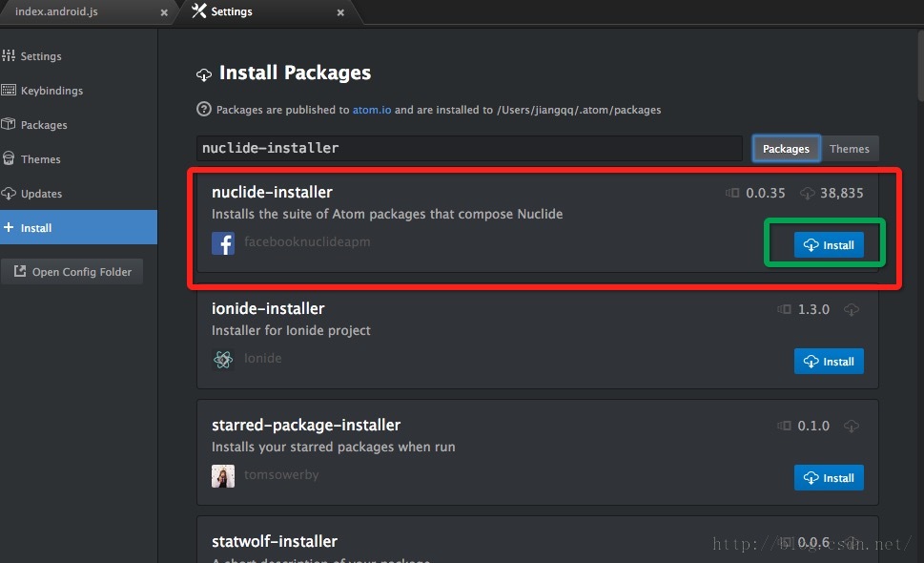This screenshot has height=563, width=924.
Task: Switch the filter to Packages
Action: coord(785,148)
